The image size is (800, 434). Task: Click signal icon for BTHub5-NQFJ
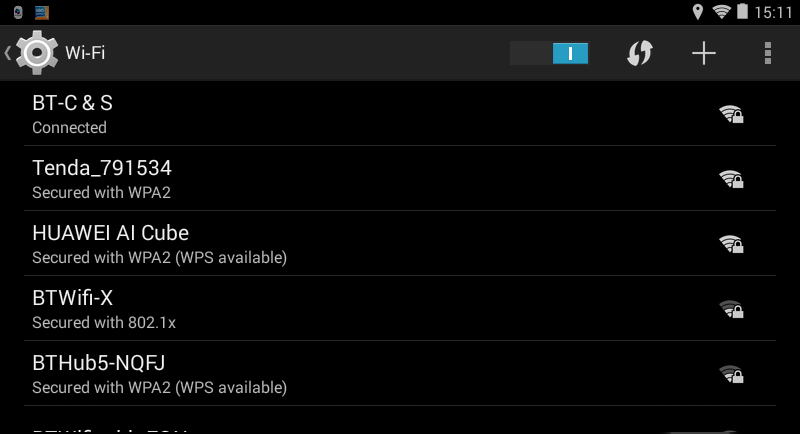tap(731, 374)
